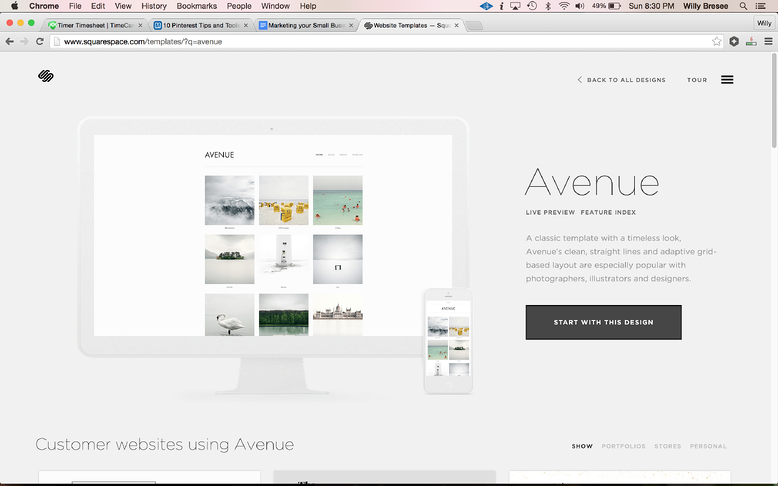The width and height of the screenshot is (778, 486).
Task: Open the File menu
Action: click(x=75, y=6)
